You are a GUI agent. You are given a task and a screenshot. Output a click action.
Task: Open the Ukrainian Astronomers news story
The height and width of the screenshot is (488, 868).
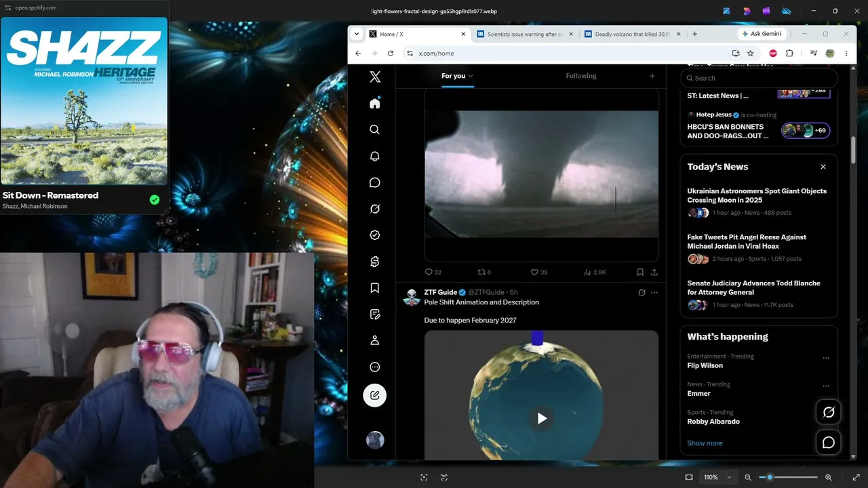(759, 202)
